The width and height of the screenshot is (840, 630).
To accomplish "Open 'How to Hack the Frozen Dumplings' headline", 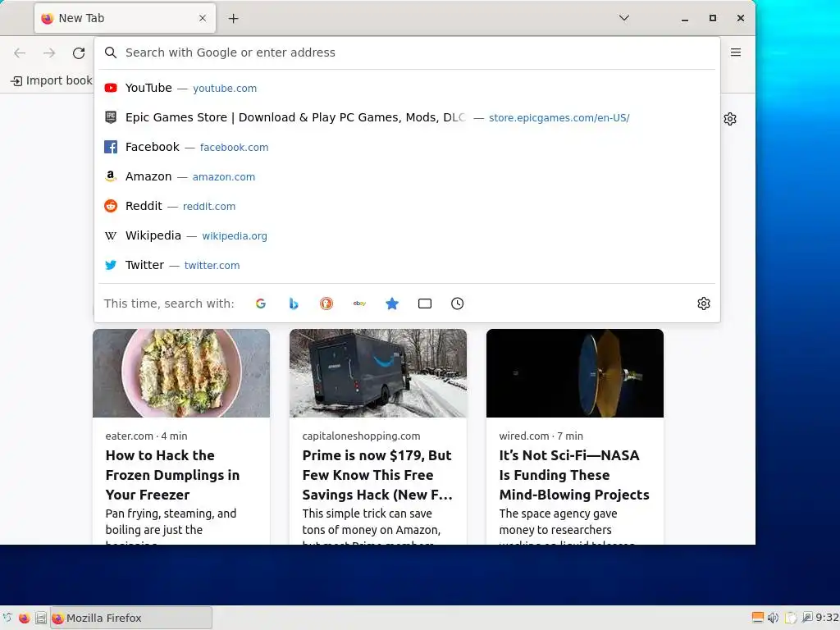I will [172, 475].
